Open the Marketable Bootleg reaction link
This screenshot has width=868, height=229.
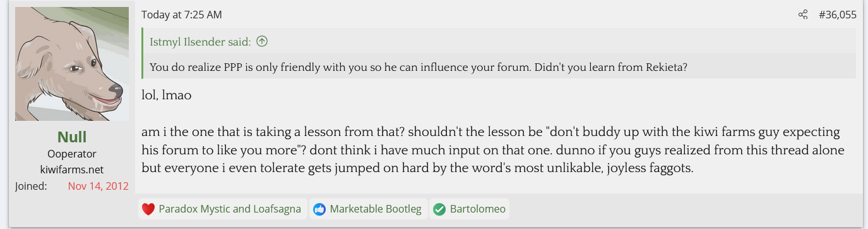tap(376, 209)
